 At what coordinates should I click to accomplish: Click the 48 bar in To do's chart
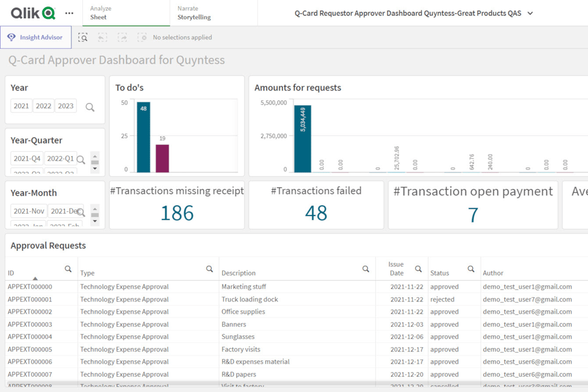pos(143,137)
